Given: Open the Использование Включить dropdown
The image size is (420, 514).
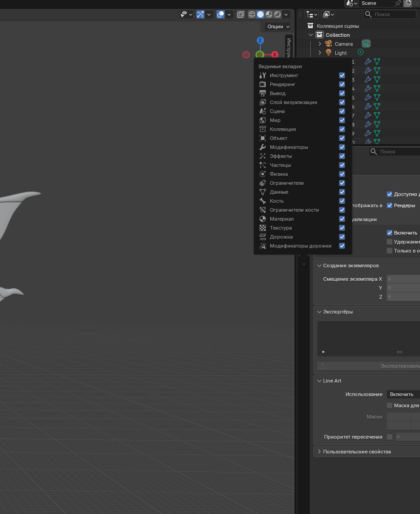Looking at the screenshot, I should click(403, 394).
